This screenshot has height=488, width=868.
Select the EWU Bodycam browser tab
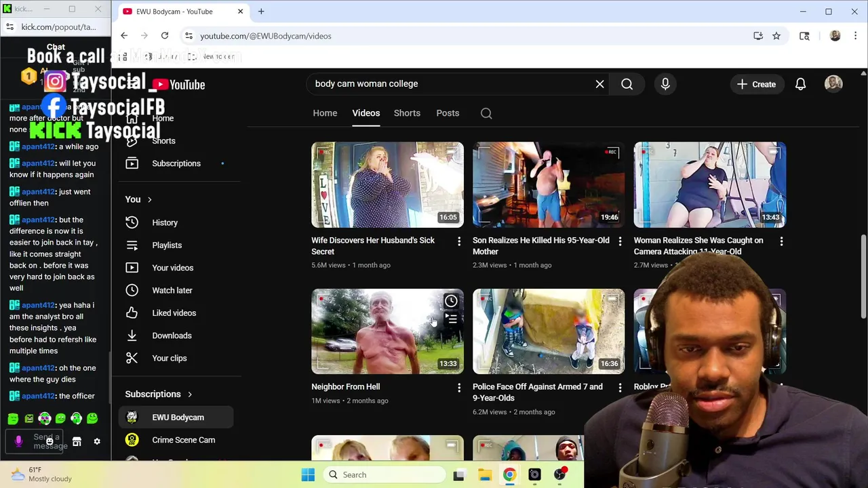tap(182, 12)
